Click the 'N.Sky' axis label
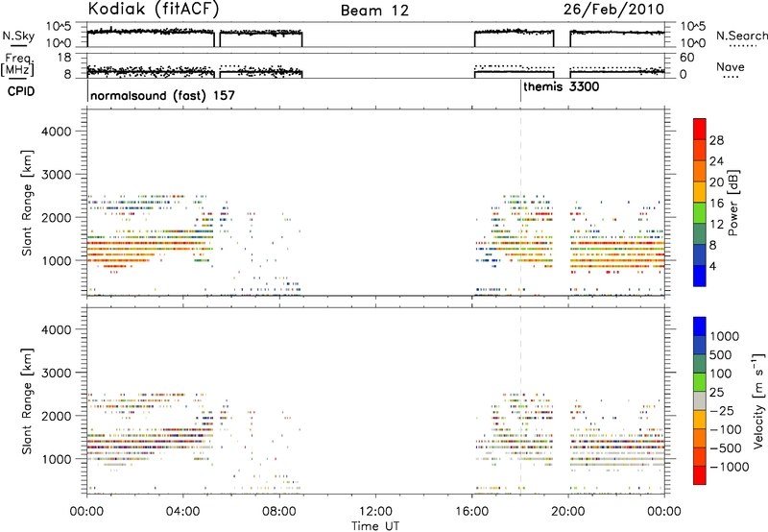 coord(18,36)
